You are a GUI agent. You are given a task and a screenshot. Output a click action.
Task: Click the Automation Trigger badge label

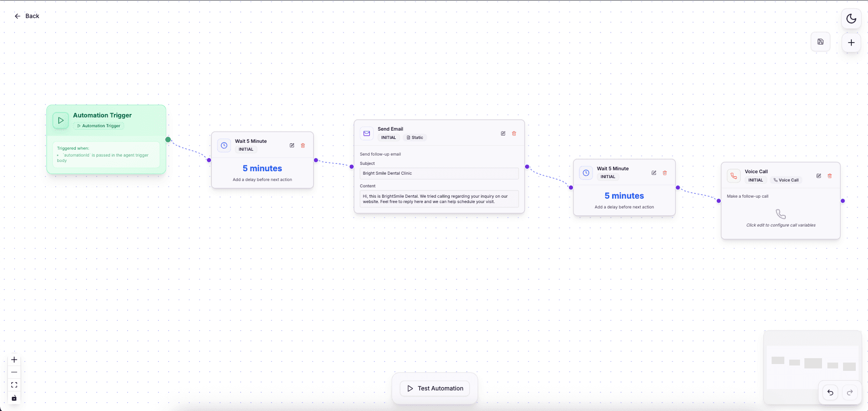pos(99,126)
